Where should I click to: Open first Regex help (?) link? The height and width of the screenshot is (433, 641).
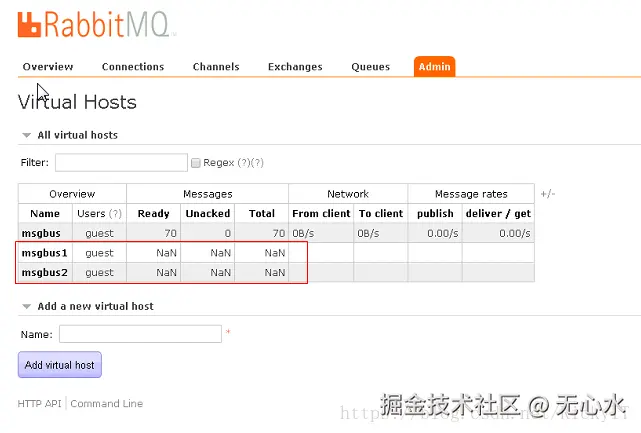click(244, 163)
